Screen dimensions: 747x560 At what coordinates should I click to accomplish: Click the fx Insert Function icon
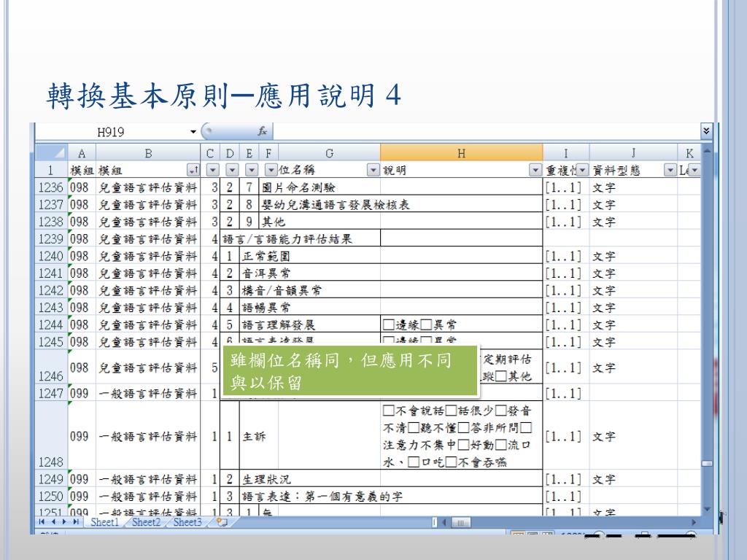(x=262, y=131)
